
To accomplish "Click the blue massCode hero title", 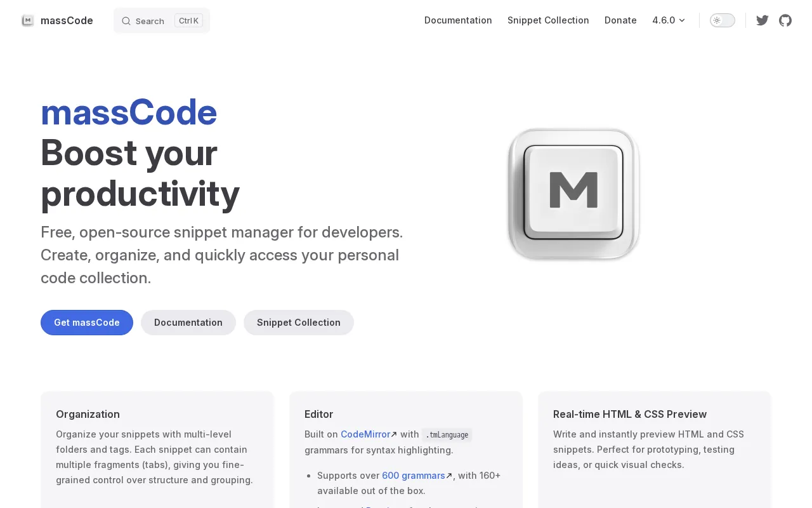I will pos(129,112).
